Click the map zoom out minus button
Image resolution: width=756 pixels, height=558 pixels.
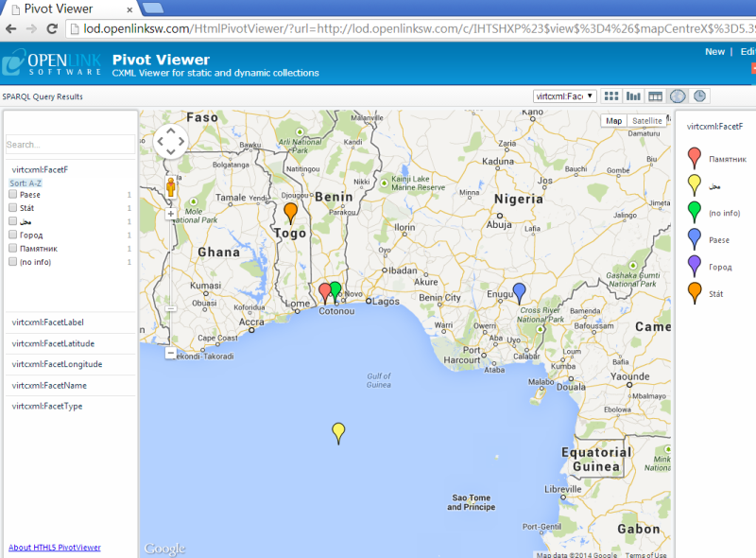[171, 353]
